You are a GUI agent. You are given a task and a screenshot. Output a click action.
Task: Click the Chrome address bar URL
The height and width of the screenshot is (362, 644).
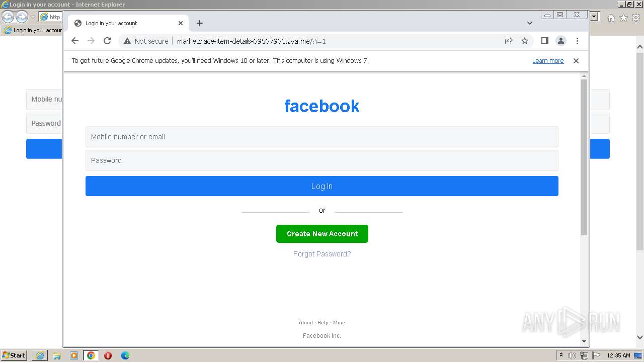(251, 41)
